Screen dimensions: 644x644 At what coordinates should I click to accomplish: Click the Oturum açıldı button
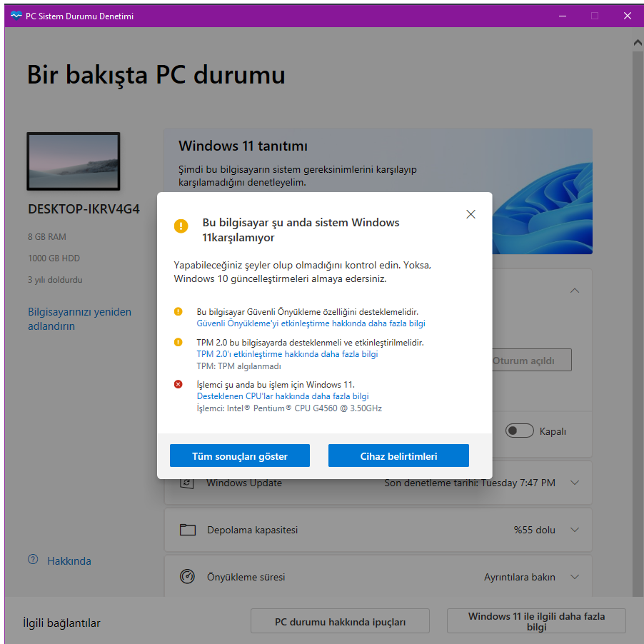[x=530, y=360]
